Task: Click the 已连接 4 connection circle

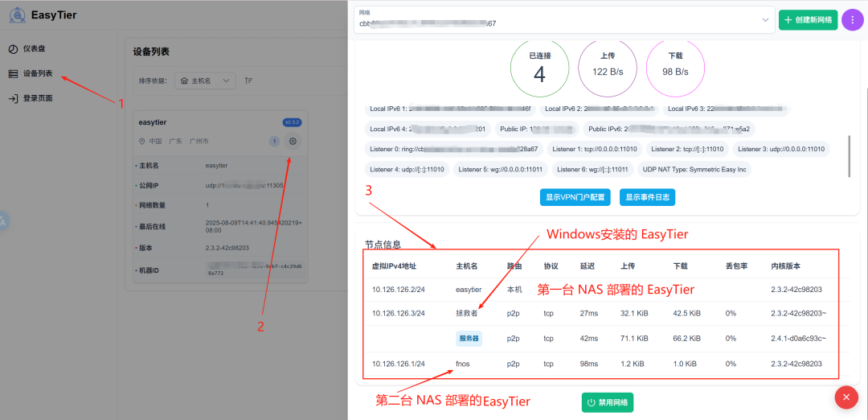Action: (x=540, y=68)
